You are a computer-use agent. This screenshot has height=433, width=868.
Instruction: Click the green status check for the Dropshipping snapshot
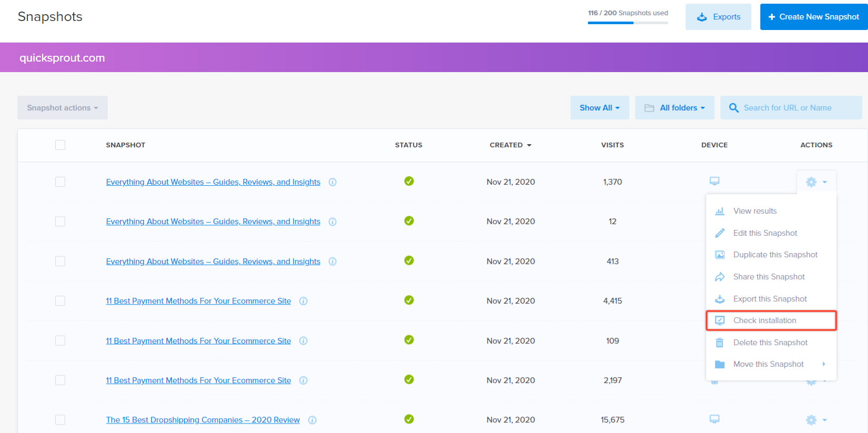coord(409,419)
